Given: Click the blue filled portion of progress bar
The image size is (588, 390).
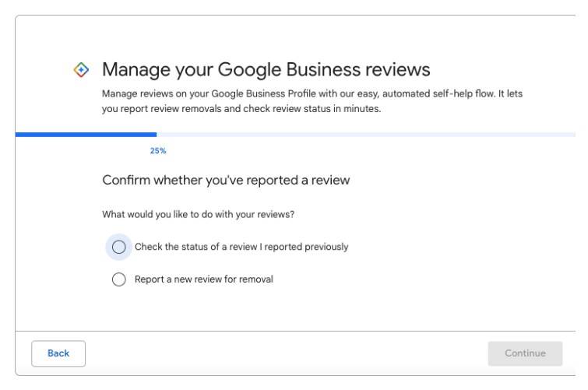Looking at the screenshot, I should pos(86,135).
